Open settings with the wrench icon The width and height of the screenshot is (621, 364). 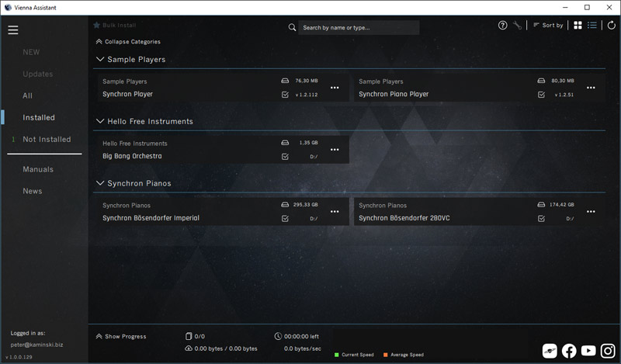tap(518, 26)
